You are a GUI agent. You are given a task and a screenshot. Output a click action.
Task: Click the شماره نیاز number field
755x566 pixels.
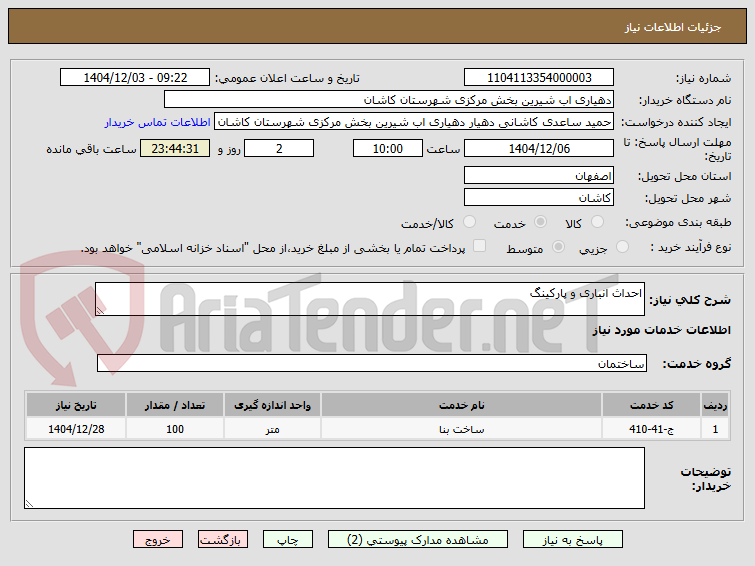539,78
